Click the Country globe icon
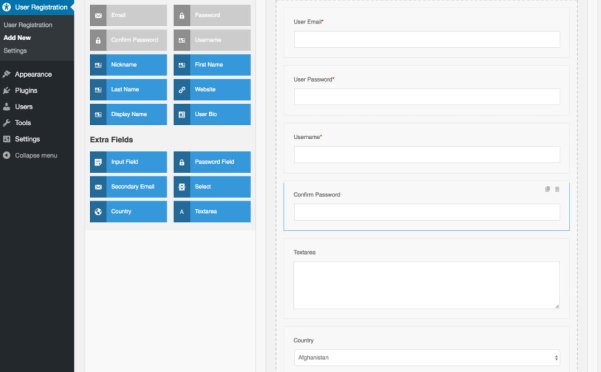This screenshot has height=372, width=601. click(x=98, y=211)
